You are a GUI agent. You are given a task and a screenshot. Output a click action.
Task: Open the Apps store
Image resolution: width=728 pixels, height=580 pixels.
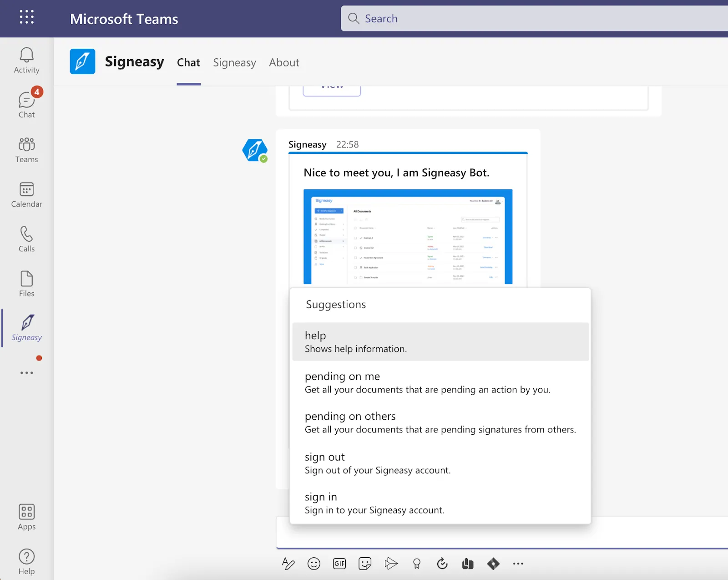point(26,517)
